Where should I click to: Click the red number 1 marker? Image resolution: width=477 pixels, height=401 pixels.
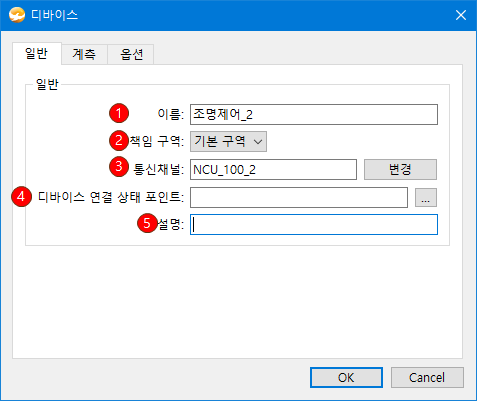tap(119, 113)
